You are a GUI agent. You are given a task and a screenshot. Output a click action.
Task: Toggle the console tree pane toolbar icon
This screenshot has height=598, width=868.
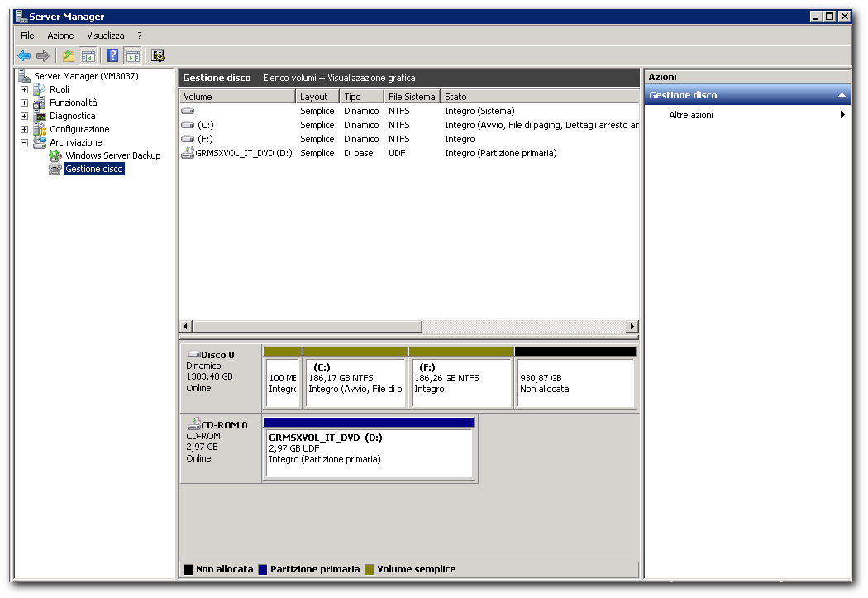(x=88, y=55)
